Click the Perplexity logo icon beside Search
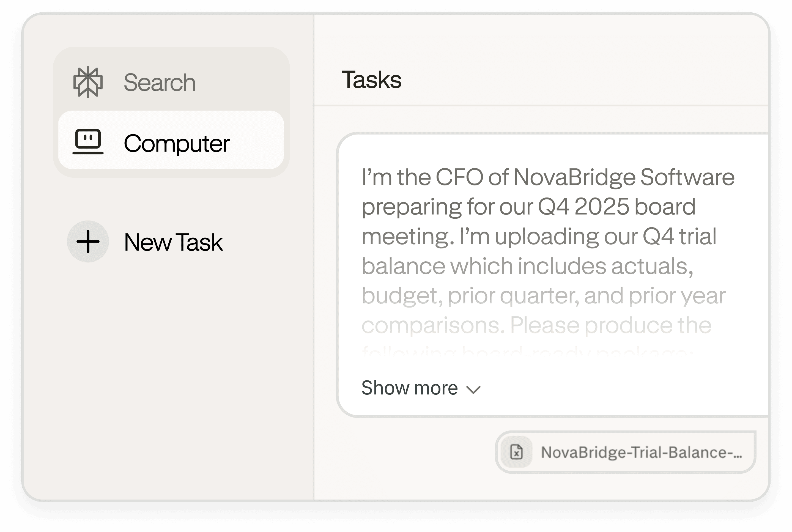 click(x=88, y=82)
